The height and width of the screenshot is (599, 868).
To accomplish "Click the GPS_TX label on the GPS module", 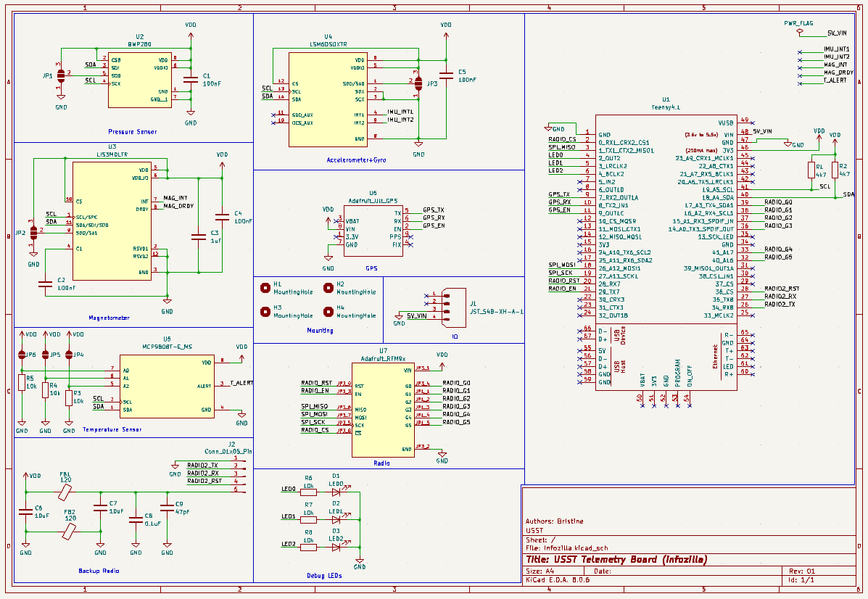I will [434, 210].
